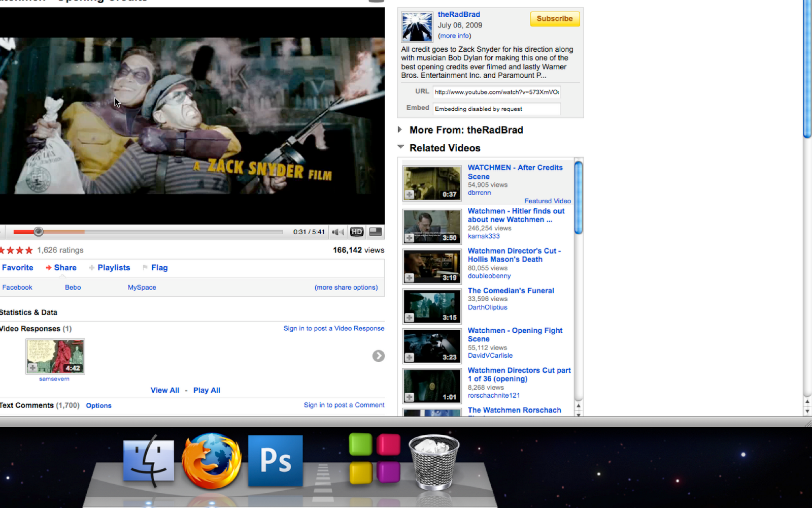Toggle HD quality on the player
Screen dimensions: 812x508
point(357,232)
